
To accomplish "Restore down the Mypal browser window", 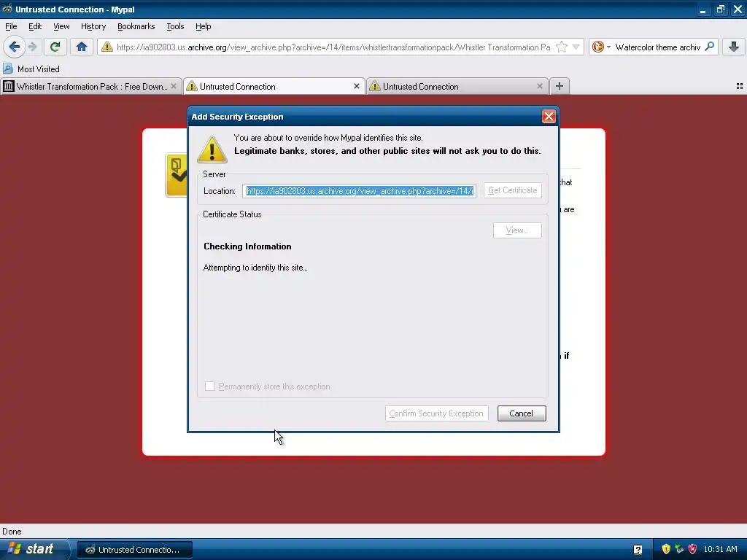I will (720, 9).
